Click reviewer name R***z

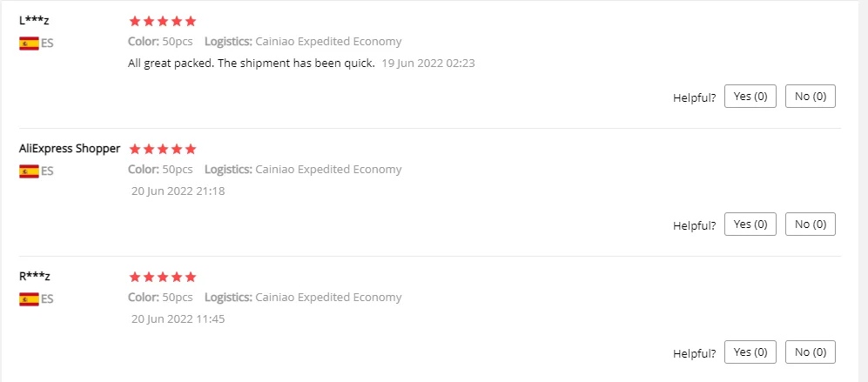click(x=35, y=276)
